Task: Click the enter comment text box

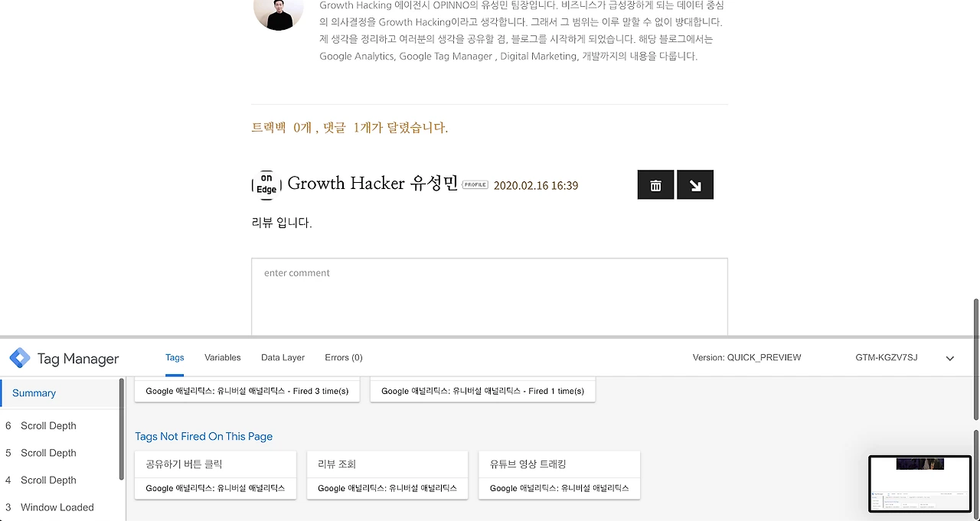Action: 489,297
